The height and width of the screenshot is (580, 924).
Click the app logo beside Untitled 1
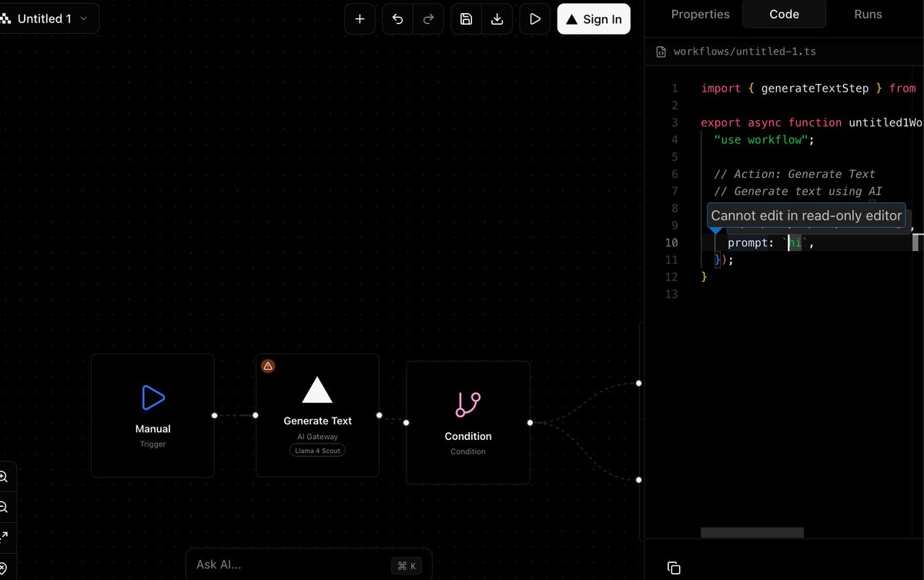pyautogui.click(x=4, y=18)
